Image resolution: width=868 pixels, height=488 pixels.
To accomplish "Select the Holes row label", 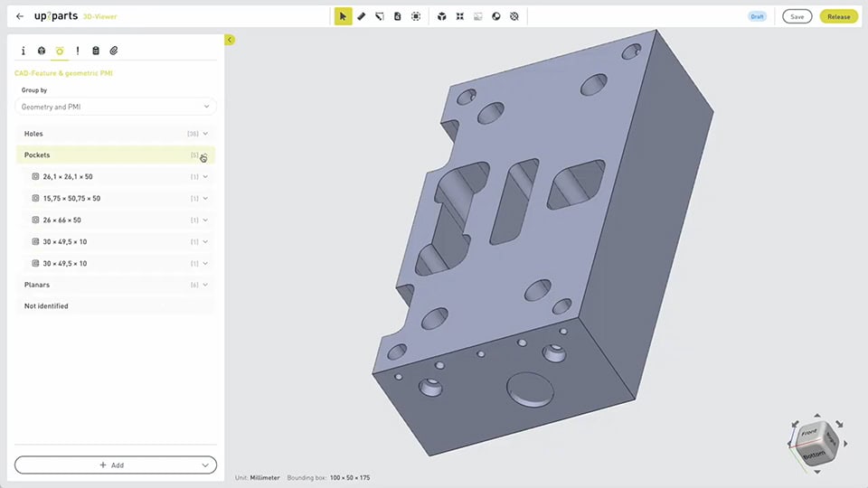I will point(33,134).
